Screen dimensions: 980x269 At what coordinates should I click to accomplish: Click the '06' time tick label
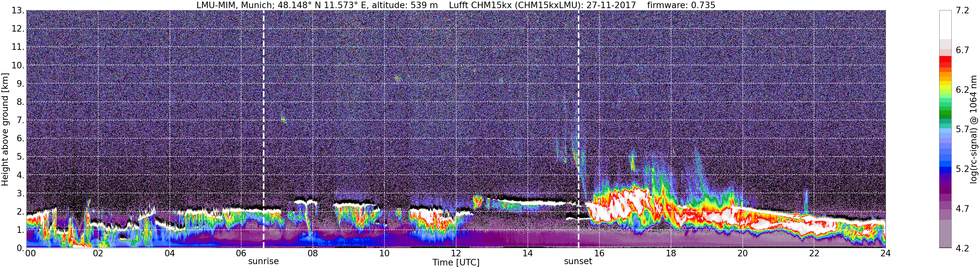point(241,253)
